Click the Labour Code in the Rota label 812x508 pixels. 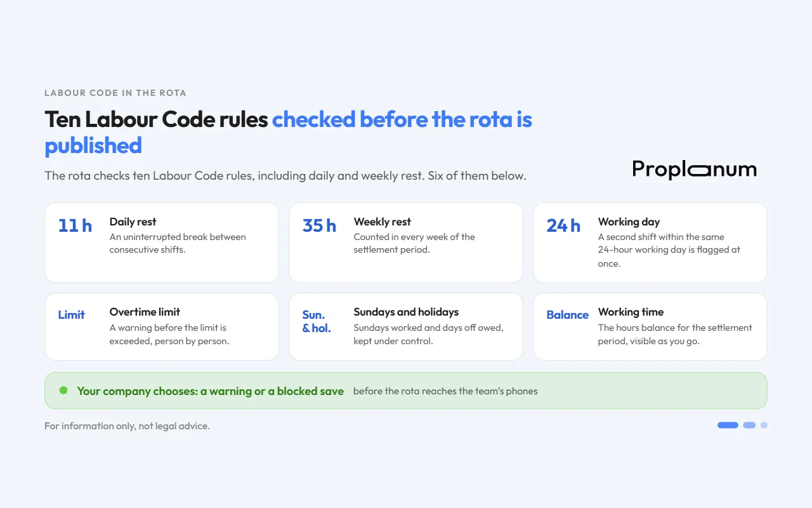[115, 93]
